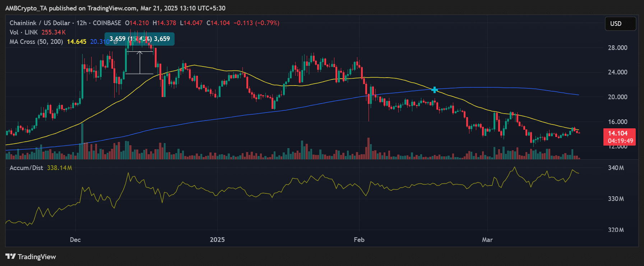Click the cyan MA cross marker
This screenshot has width=644, height=266.
coord(435,90)
